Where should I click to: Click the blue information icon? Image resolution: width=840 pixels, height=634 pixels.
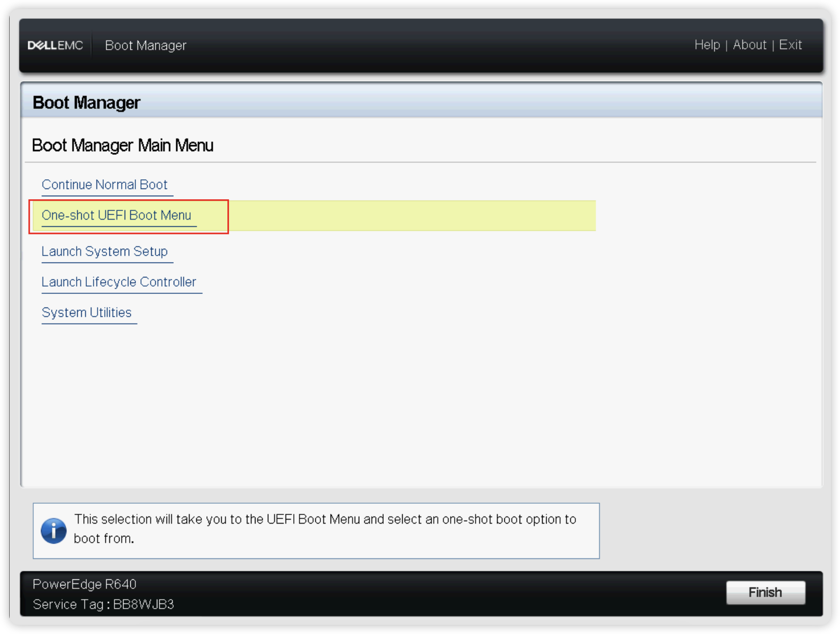click(x=54, y=530)
